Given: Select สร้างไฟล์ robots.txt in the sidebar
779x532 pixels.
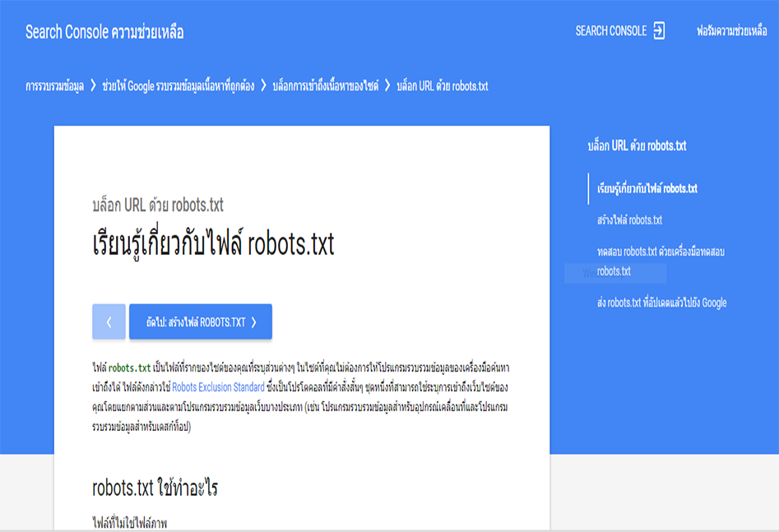Looking at the screenshot, I should tap(629, 220).
